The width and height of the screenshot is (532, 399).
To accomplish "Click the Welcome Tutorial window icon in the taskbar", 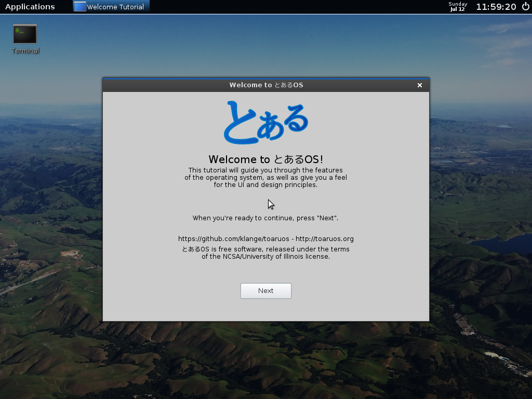I will click(79, 6).
